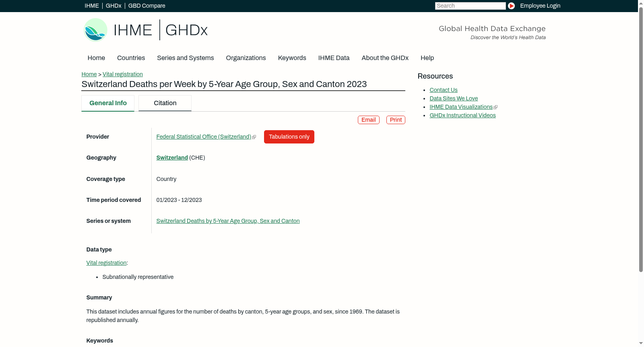Open GHDx Instructional Videos link

point(462,116)
